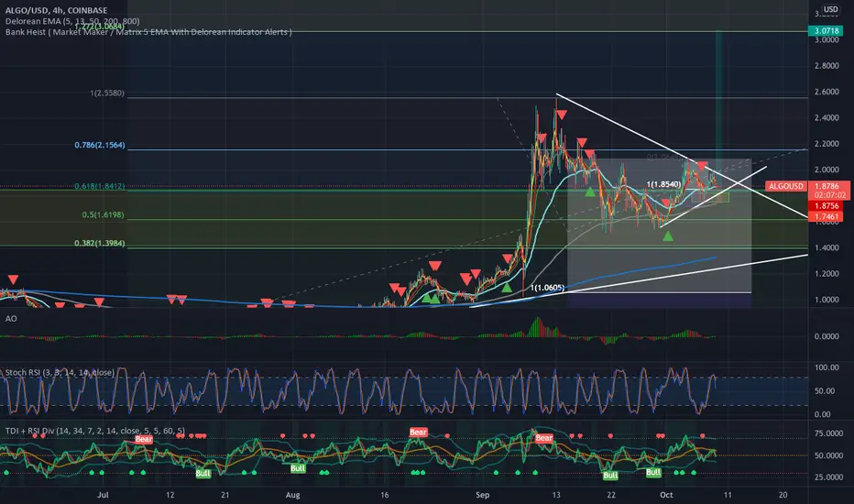Select the 0.382(1.3984) Fibonacci level label
The image size is (854, 504).
click(x=100, y=243)
